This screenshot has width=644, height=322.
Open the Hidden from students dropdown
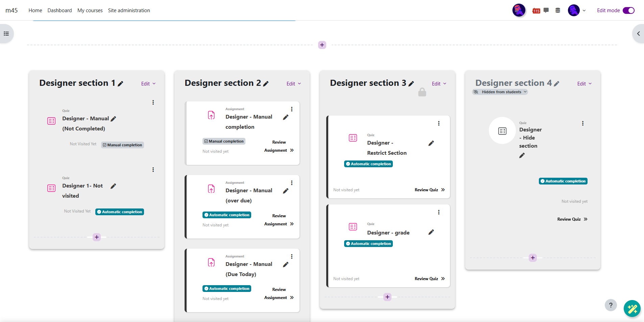[x=501, y=92]
